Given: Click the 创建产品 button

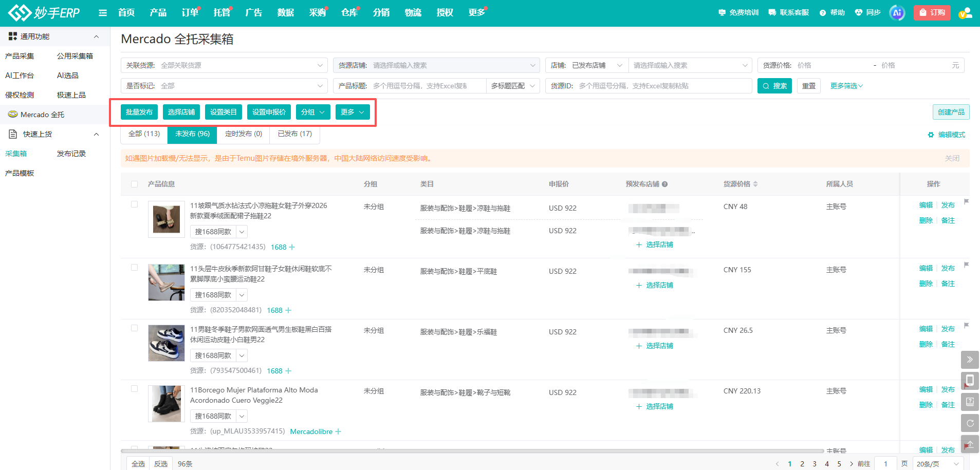Looking at the screenshot, I should [x=951, y=112].
